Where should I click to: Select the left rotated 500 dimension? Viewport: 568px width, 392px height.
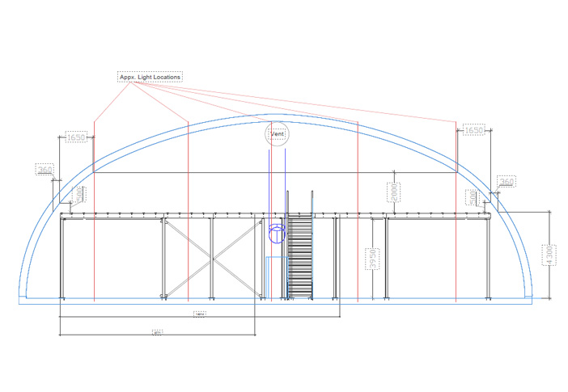click(x=78, y=196)
